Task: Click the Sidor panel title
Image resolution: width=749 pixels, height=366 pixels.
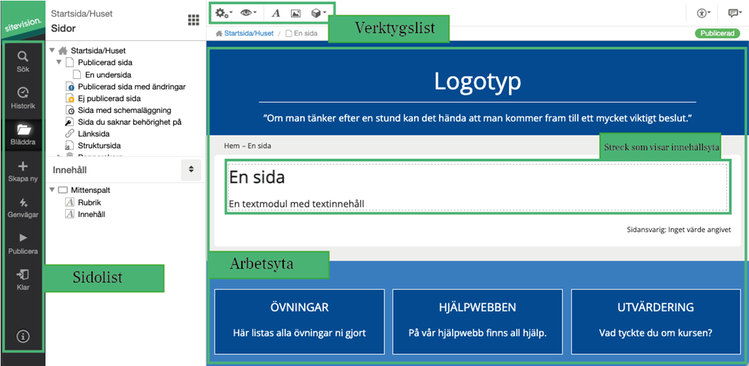Action: 64,29
